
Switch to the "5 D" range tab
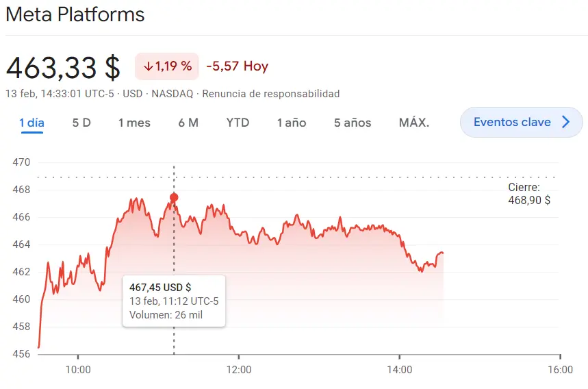(81, 123)
